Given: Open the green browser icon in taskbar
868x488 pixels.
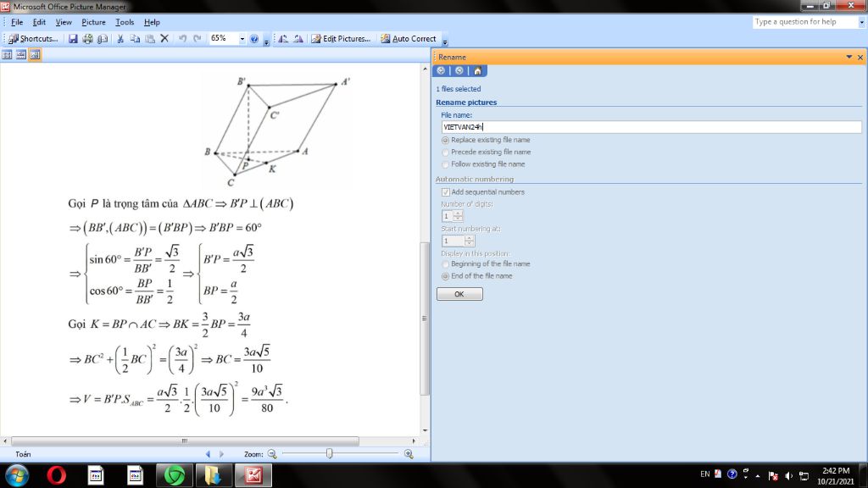Looking at the screenshot, I should 175,475.
